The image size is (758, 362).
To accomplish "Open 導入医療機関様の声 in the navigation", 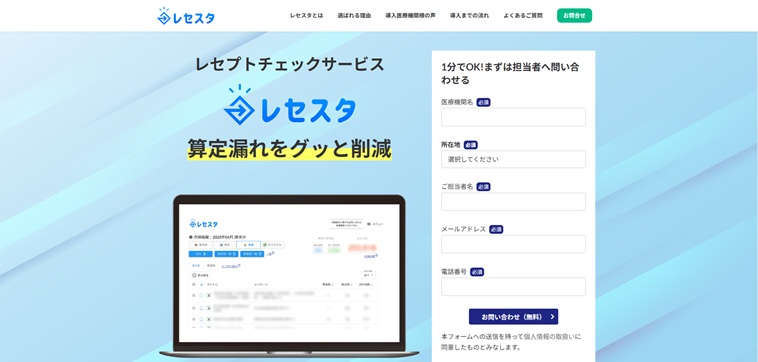I will 410,15.
